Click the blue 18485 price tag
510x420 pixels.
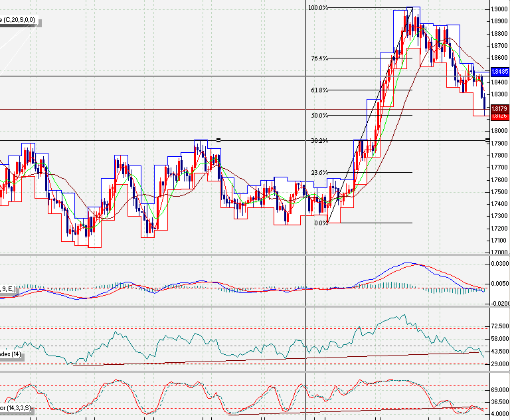pyautogui.click(x=499, y=71)
